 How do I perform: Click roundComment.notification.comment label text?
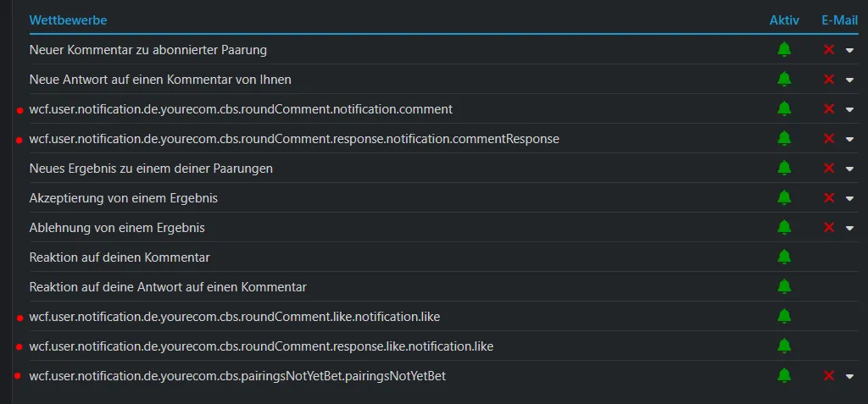click(241, 109)
